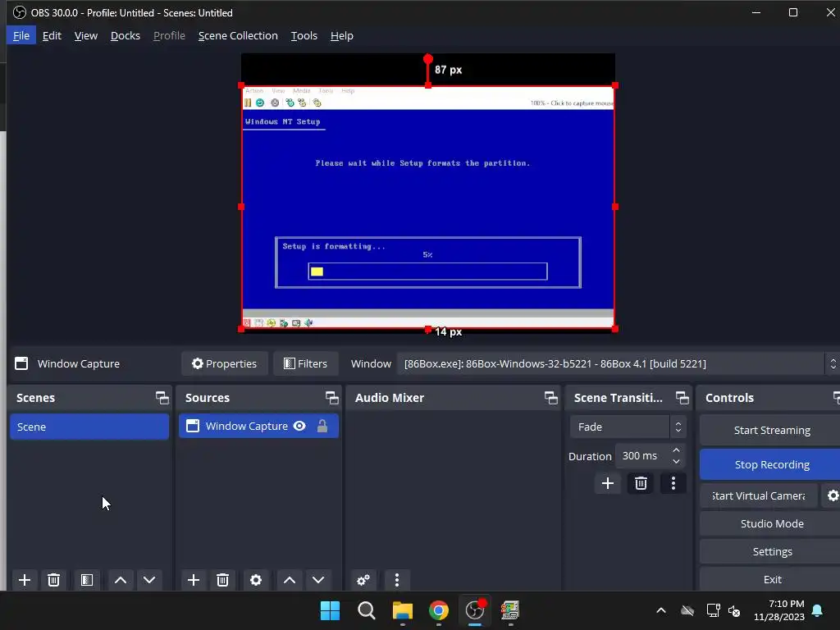This screenshot has height=630, width=840.
Task: Toggle lock on Window Capture source
Action: pos(322,426)
